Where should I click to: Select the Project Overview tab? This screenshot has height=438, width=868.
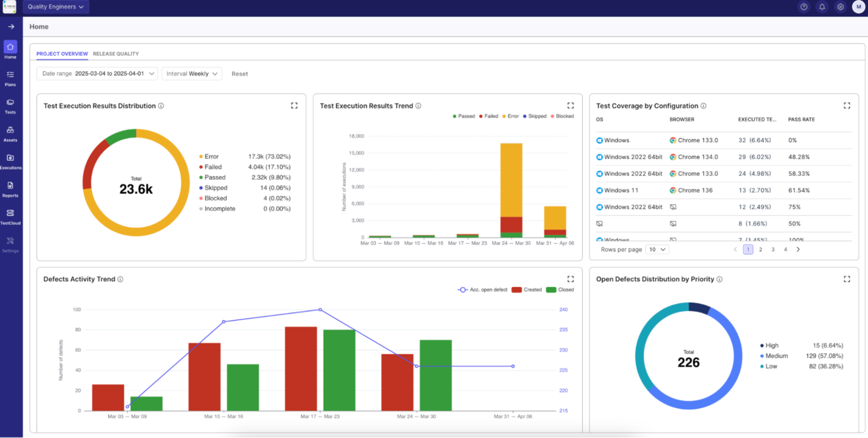tap(62, 53)
